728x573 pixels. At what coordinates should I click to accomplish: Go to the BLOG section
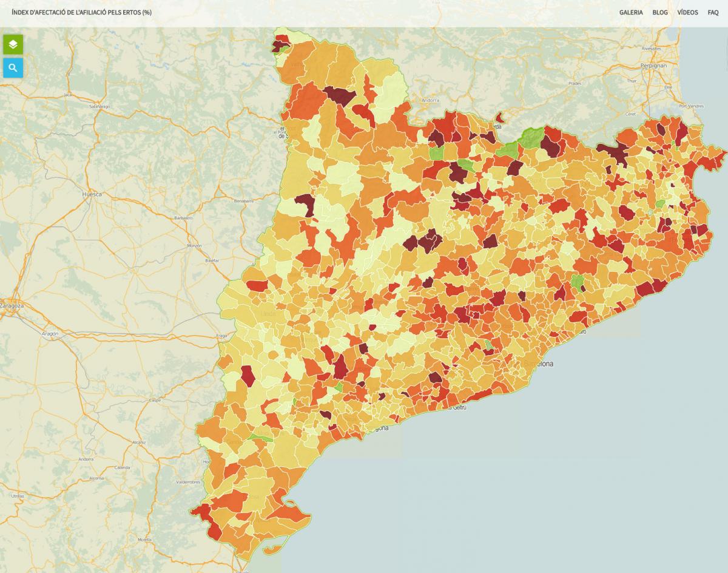tap(660, 13)
